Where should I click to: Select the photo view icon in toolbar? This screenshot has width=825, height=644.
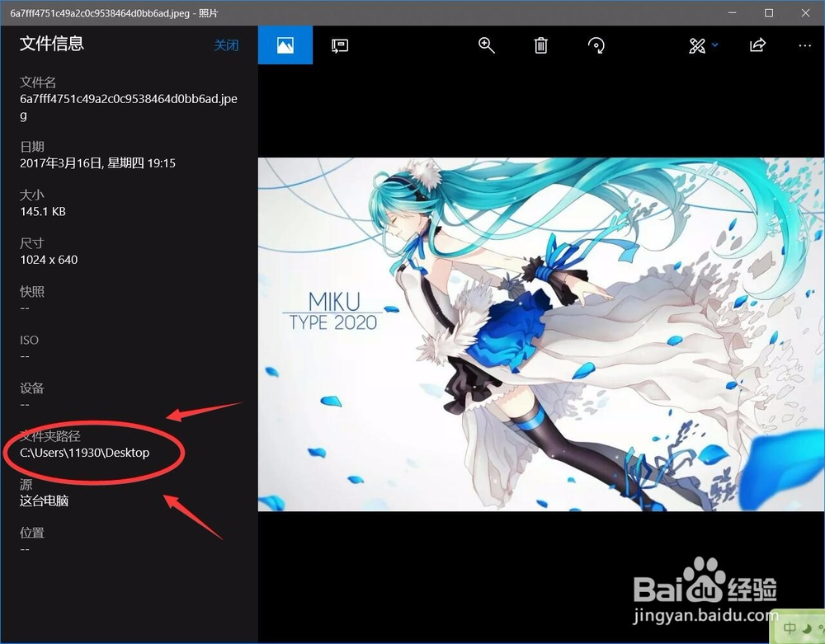point(285,45)
